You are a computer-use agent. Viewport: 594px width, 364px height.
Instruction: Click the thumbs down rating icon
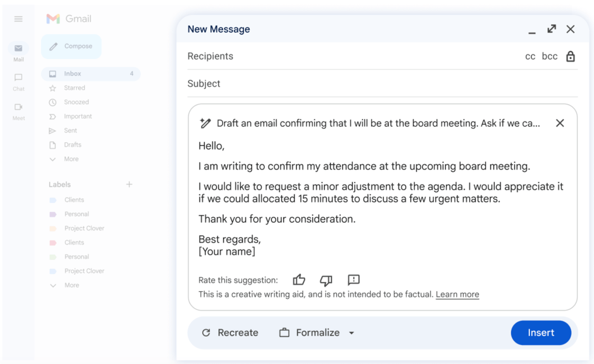(x=326, y=280)
